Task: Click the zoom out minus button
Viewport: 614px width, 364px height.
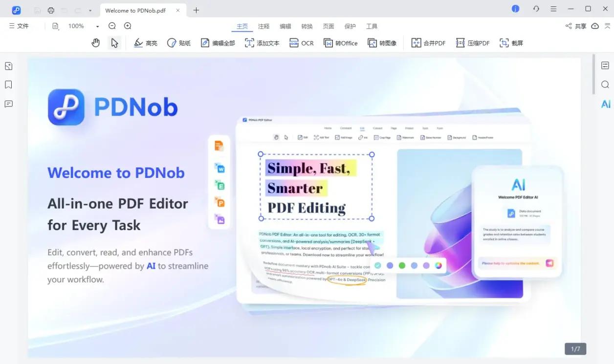Action: (x=112, y=26)
